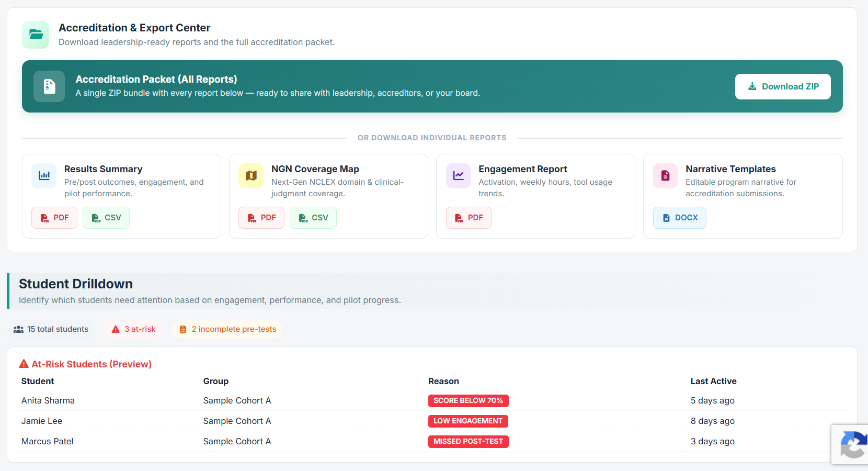
Task: Click the line chart icon for Engagement Report
Action: (458, 176)
